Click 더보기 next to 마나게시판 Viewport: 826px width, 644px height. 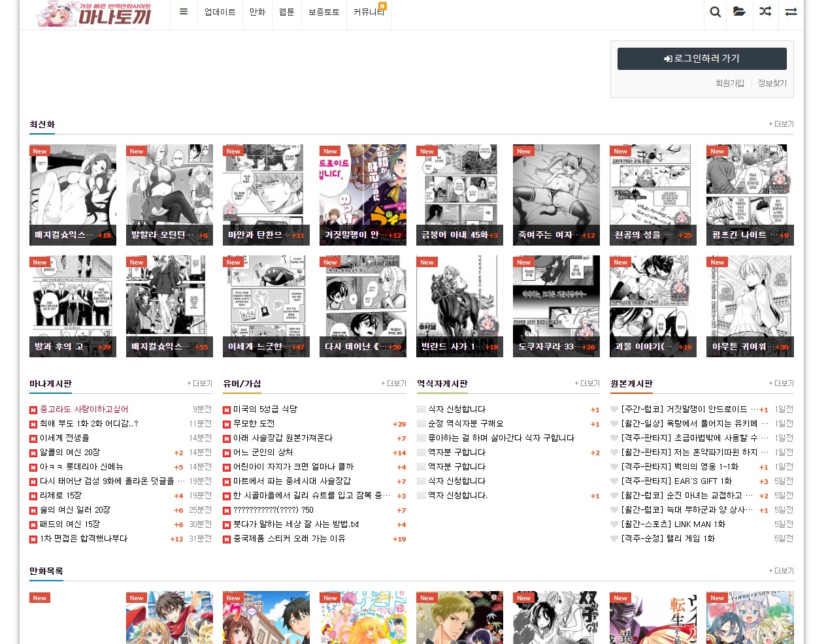pos(200,383)
